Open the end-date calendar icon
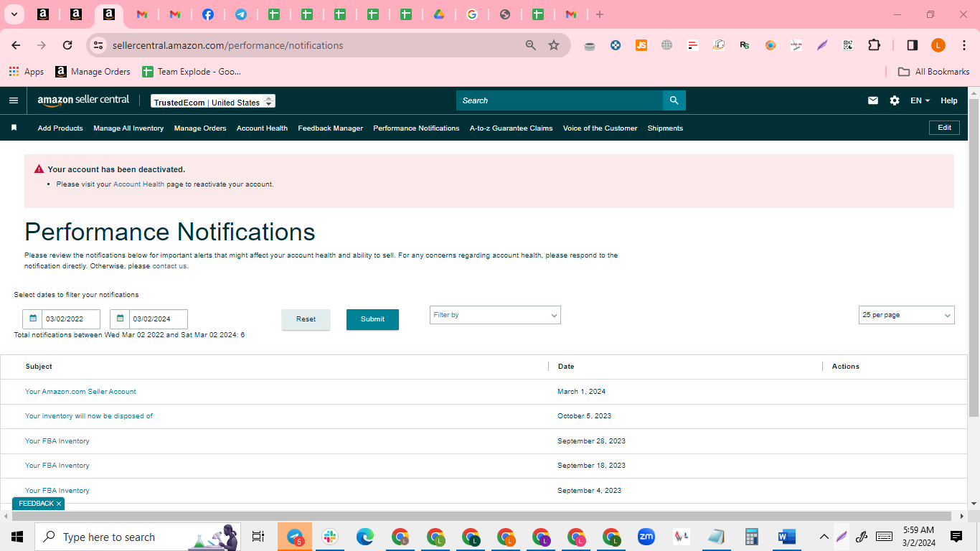This screenshot has height=551, width=980. pyautogui.click(x=120, y=319)
